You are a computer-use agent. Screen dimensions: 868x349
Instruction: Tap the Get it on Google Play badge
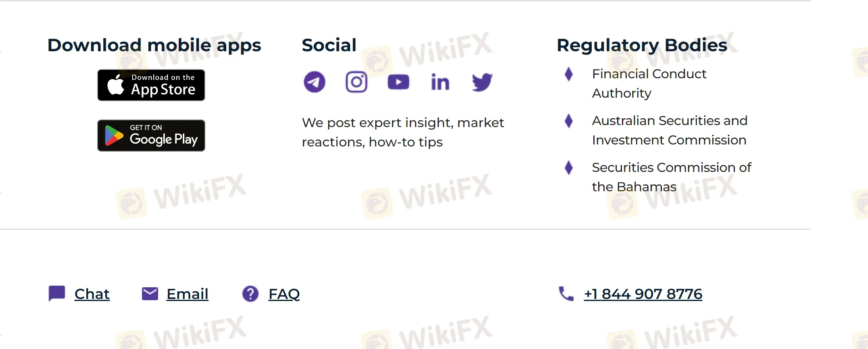tap(151, 136)
